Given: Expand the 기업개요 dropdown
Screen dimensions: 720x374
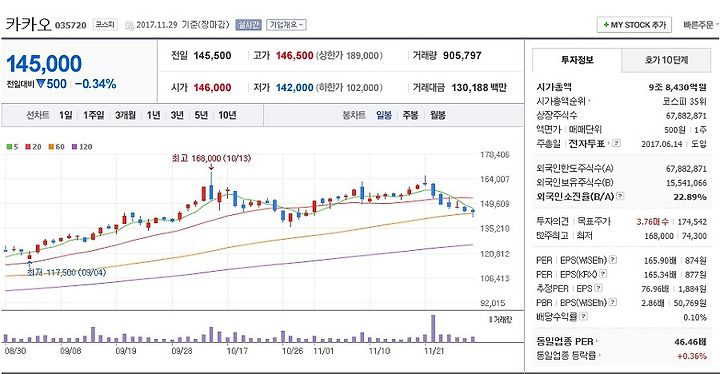Looking at the screenshot, I should tap(287, 25).
